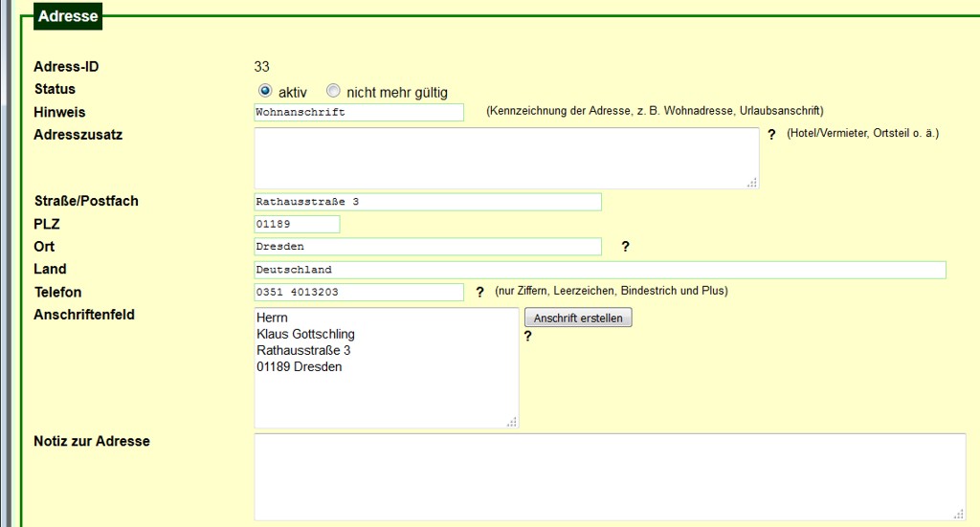Focus the Hinweis field containing "Wohnanschrift"
This screenshot has width=980, height=527.
click(x=358, y=112)
